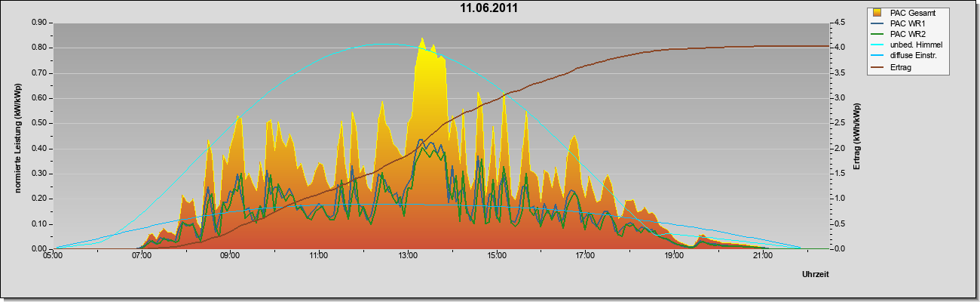Click the 1.5 right axis value

click(838, 174)
